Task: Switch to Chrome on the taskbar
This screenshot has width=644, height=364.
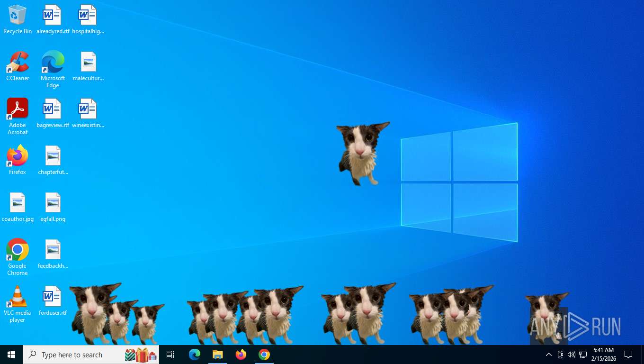Action: [264, 355]
